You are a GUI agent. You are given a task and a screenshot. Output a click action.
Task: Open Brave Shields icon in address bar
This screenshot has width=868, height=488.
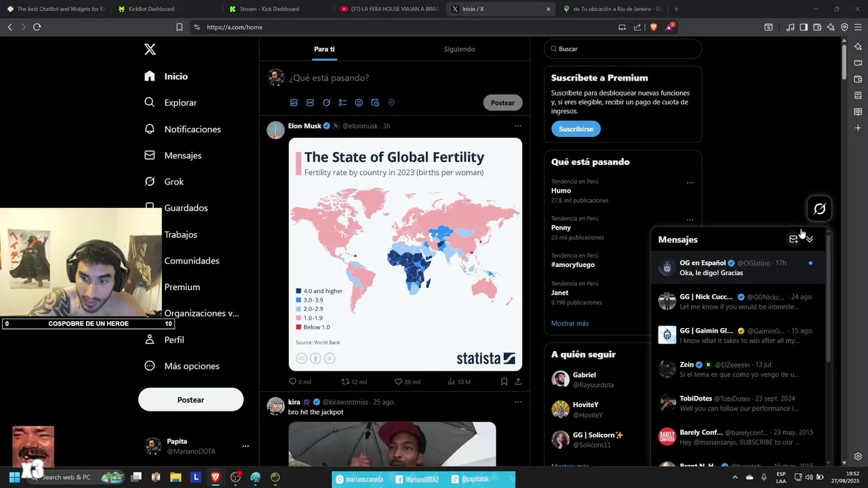(654, 27)
